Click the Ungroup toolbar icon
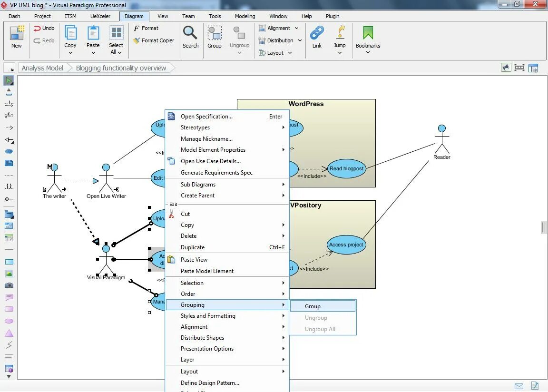The image size is (548, 392). [239, 33]
